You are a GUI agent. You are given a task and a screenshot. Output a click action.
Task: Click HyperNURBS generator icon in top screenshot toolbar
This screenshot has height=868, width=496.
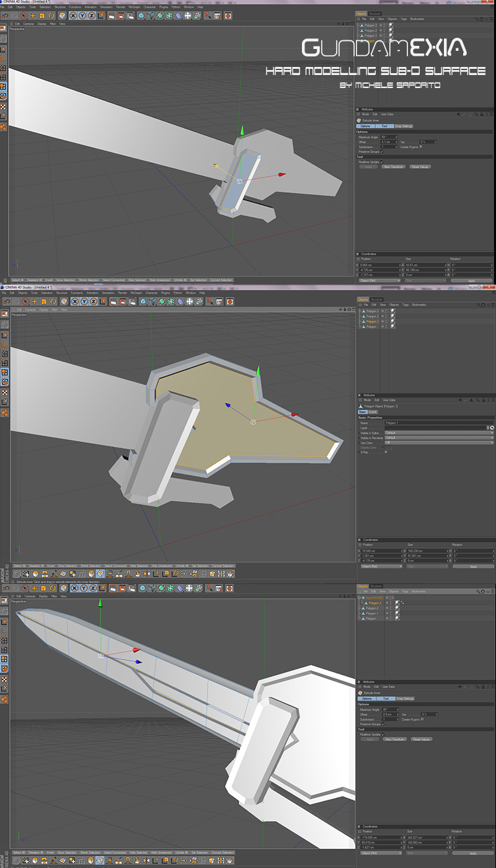pos(160,15)
